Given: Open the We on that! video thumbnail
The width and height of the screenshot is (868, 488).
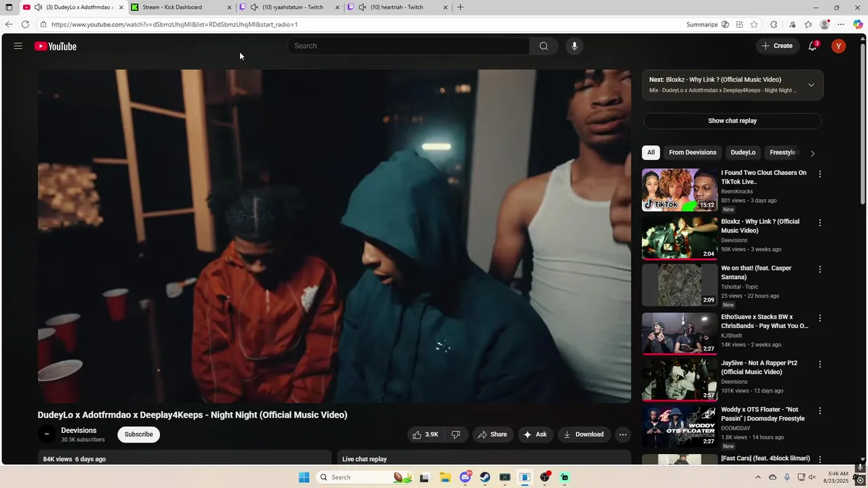Looking at the screenshot, I should tap(679, 285).
